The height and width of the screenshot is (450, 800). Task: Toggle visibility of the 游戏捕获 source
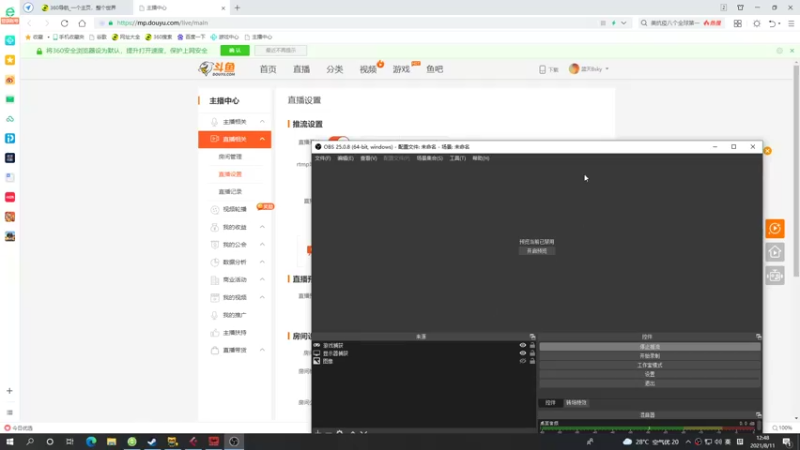(x=522, y=345)
